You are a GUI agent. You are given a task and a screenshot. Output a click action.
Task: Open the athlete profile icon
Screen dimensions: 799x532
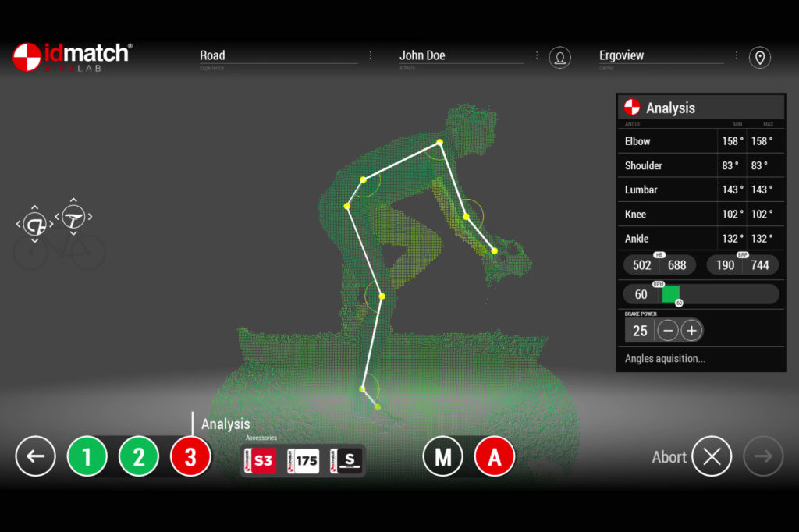pos(559,57)
